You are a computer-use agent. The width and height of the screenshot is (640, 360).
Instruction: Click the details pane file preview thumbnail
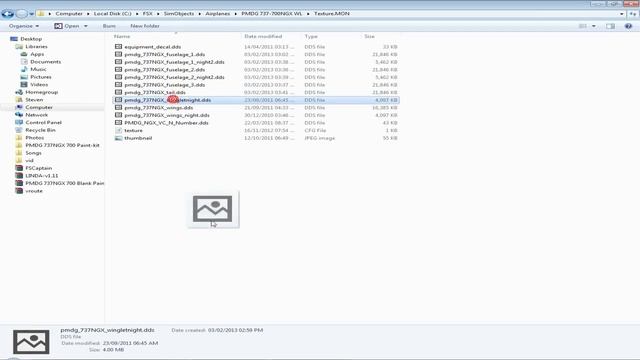(31, 342)
